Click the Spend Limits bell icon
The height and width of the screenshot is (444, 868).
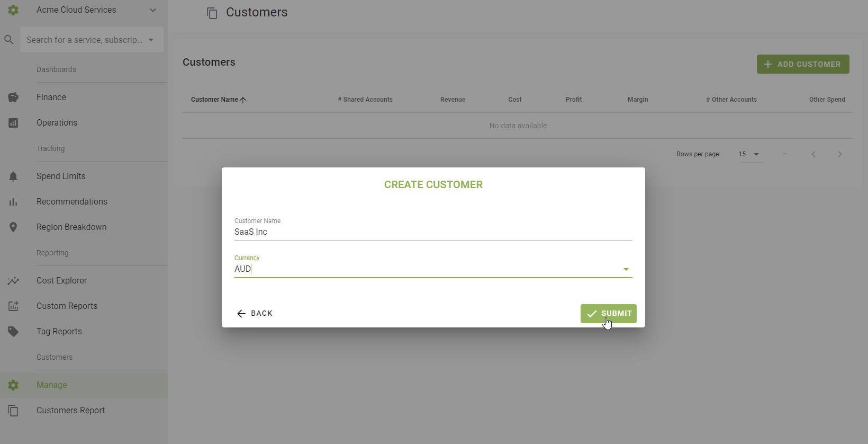13,176
